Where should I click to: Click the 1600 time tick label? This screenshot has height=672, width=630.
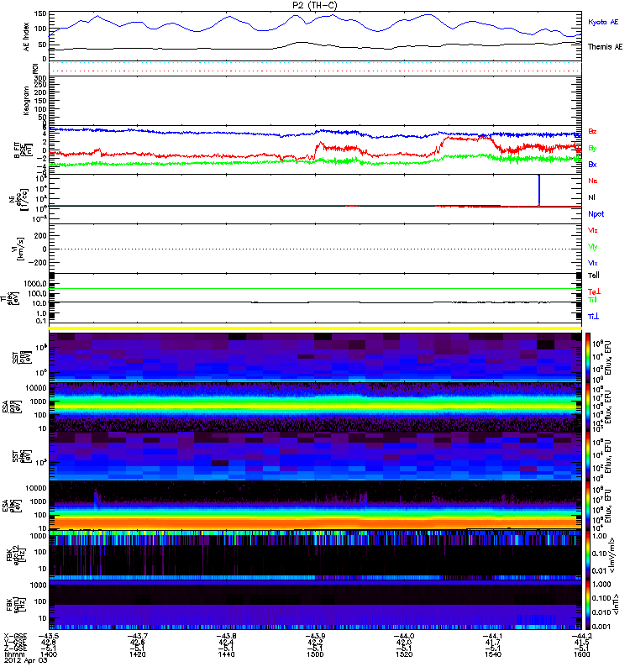click(581, 654)
